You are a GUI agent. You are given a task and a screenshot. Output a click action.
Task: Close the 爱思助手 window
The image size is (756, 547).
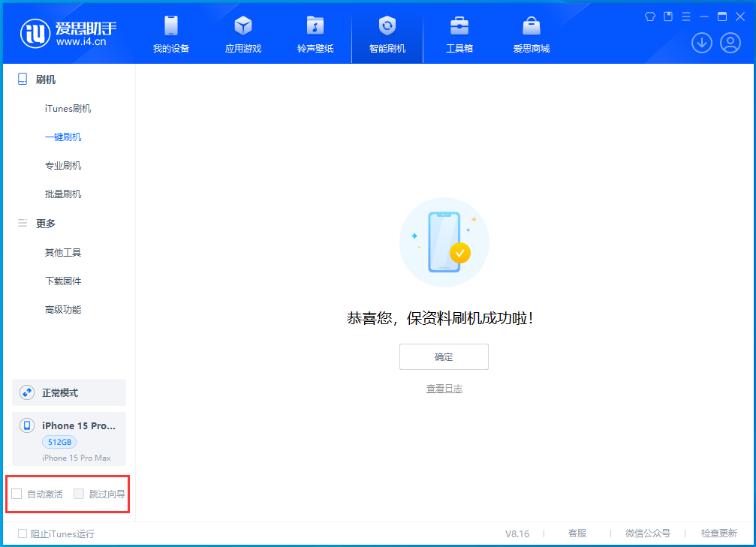tap(740, 17)
